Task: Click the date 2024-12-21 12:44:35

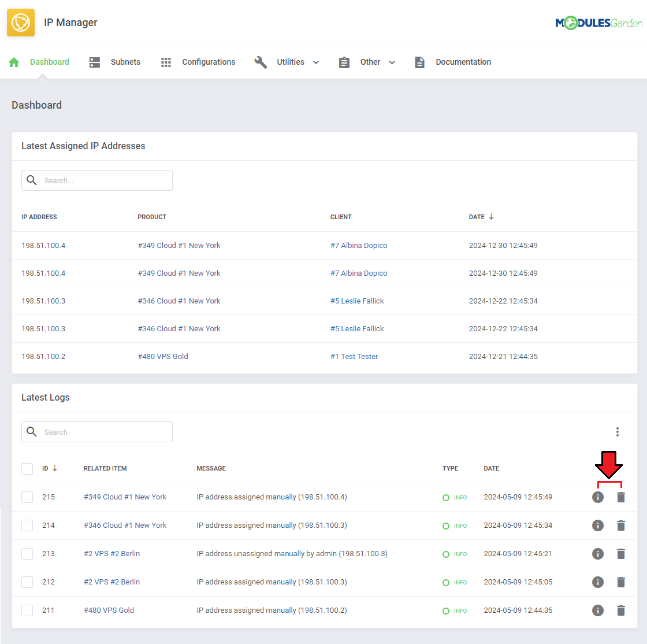Action: (x=503, y=356)
